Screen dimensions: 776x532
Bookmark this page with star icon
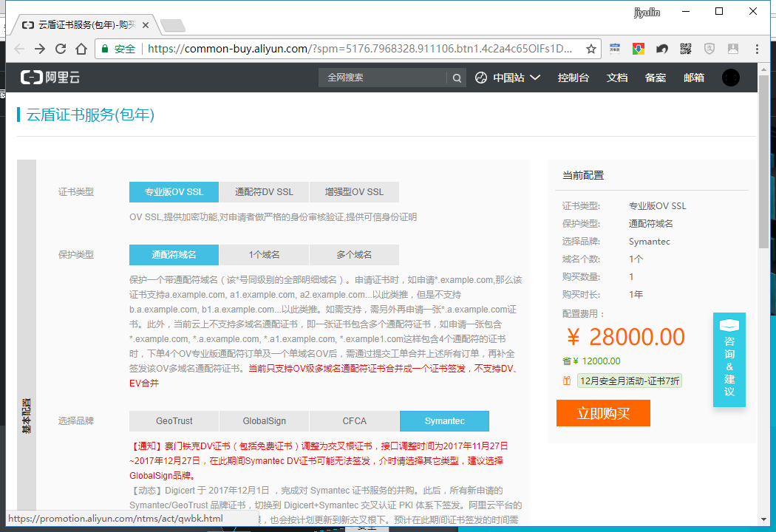click(591, 49)
